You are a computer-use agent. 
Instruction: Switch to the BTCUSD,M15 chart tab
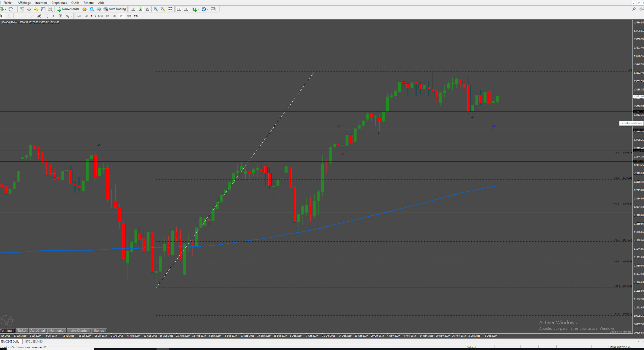coord(34,342)
